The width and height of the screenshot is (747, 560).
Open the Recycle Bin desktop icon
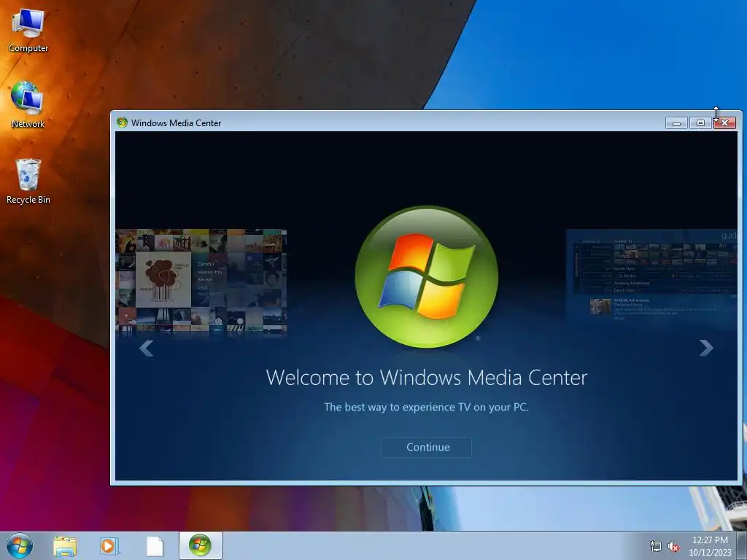28,182
